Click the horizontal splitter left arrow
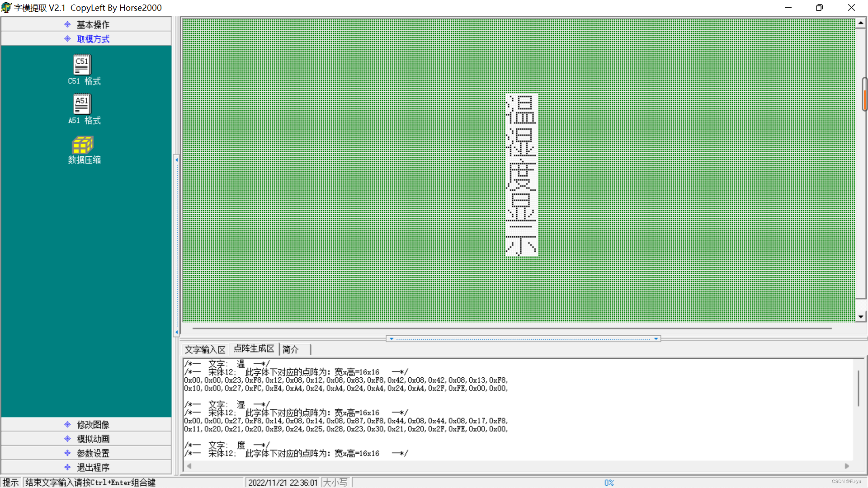Image resolution: width=868 pixels, height=488 pixels. coord(392,338)
